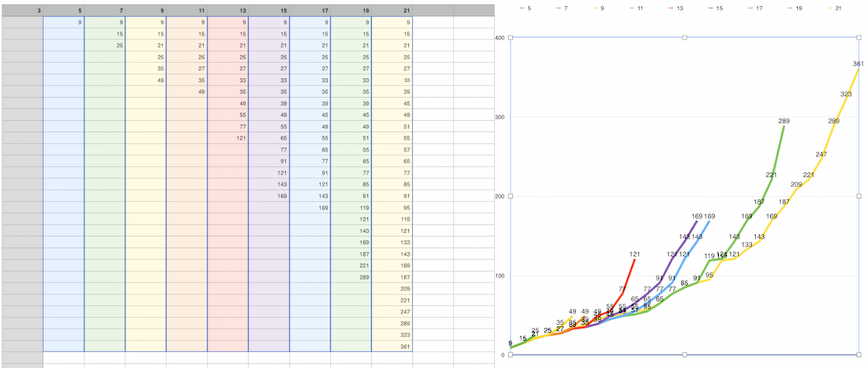Click the 209 data label on chart
Screen dimensions: 868x368
point(796,185)
